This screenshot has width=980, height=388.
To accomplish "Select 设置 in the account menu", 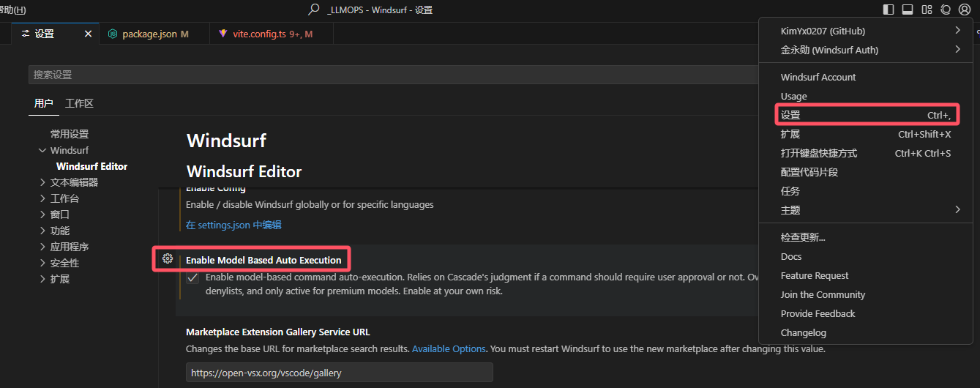I will coord(867,115).
